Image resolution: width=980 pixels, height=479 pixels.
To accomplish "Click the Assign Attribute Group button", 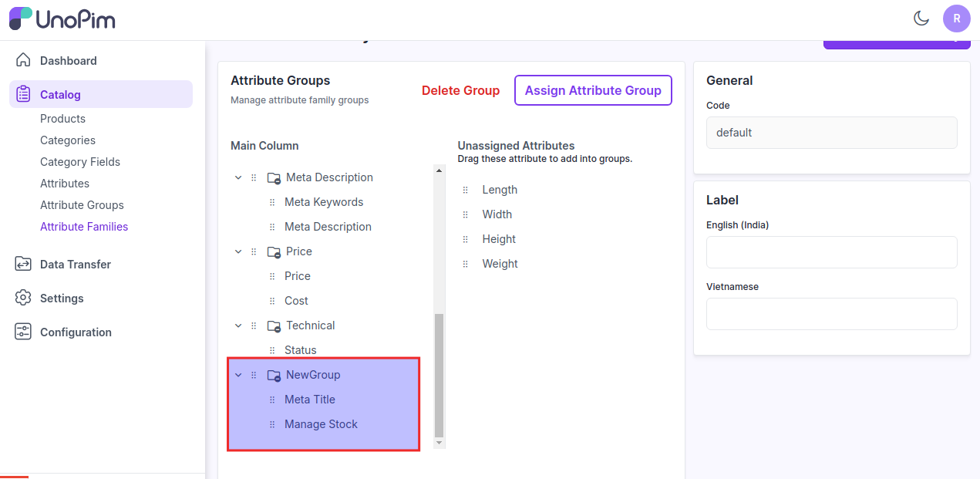I will click(593, 90).
